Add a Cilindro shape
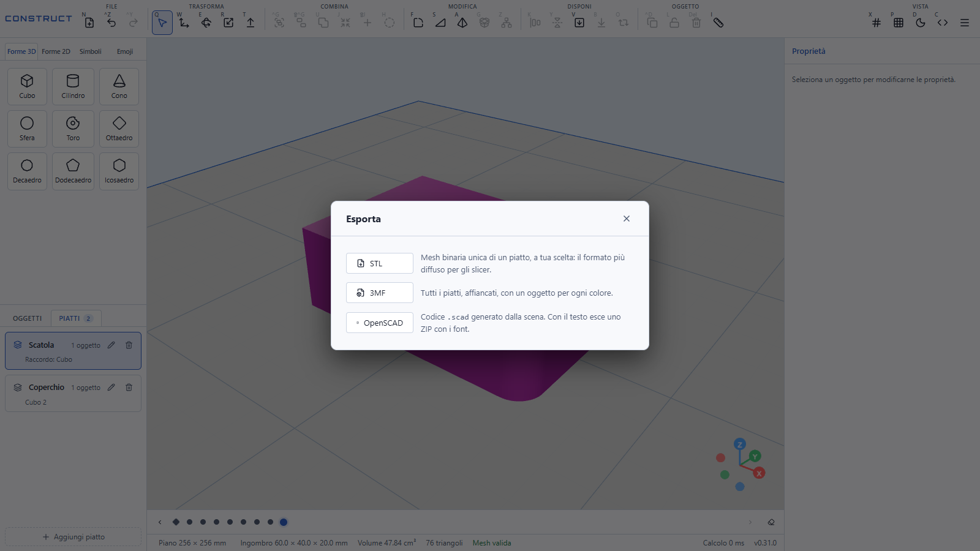 click(73, 86)
